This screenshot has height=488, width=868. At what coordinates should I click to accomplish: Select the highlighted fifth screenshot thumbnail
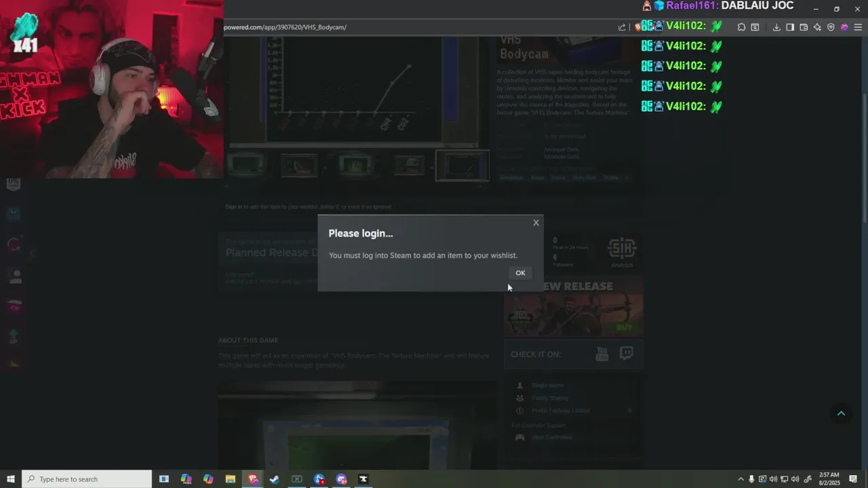click(462, 165)
